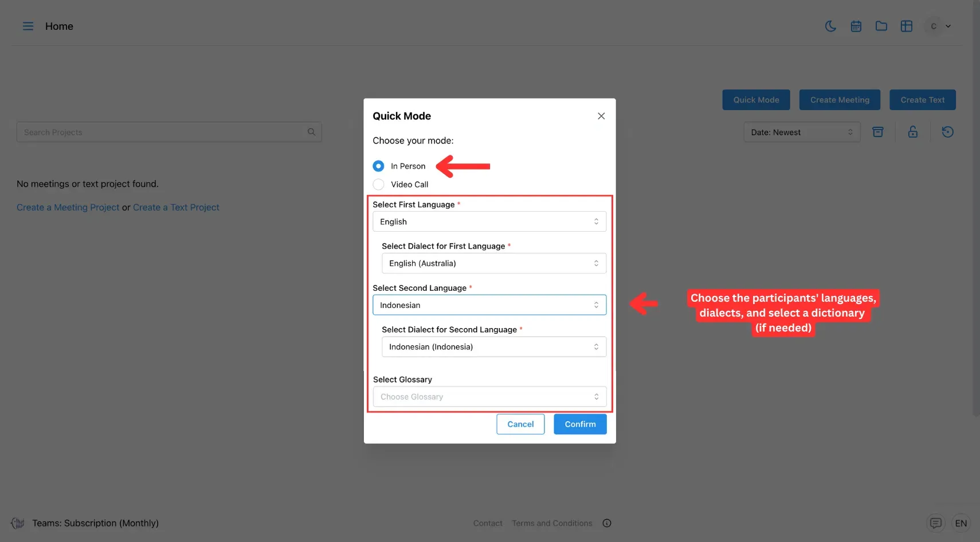The height and width of the screenshot is (542, 980).
Task: Click the page vertical scrollbar
Action: 976,208
